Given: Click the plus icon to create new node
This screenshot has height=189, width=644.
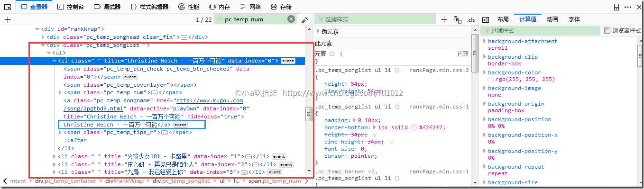Looking at the screenshot, I should (8, 19).
